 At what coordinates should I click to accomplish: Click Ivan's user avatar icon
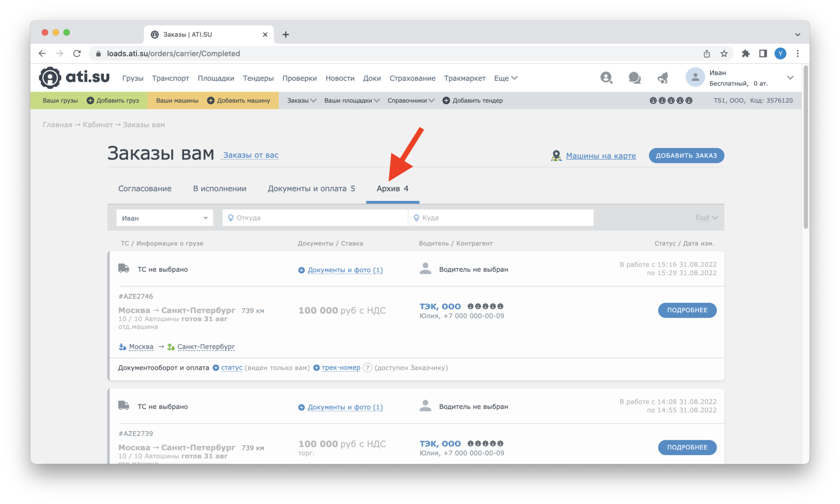coord(695,77)
